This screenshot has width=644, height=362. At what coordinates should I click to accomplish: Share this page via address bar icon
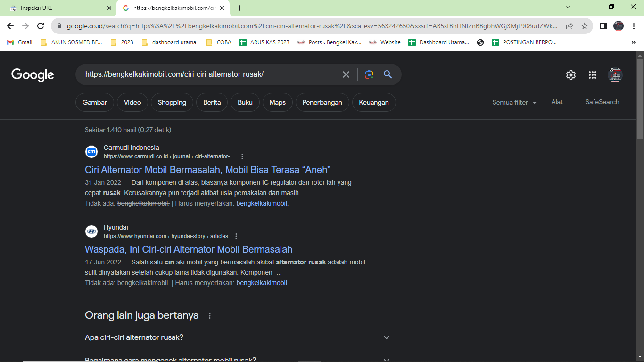(570, 26)
